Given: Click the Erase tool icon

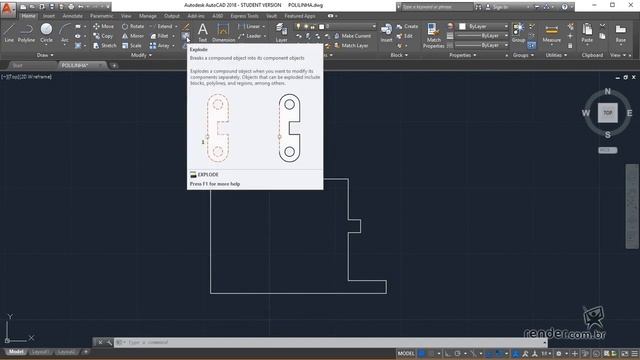Looking at the screenshot, I should (186, 27).
